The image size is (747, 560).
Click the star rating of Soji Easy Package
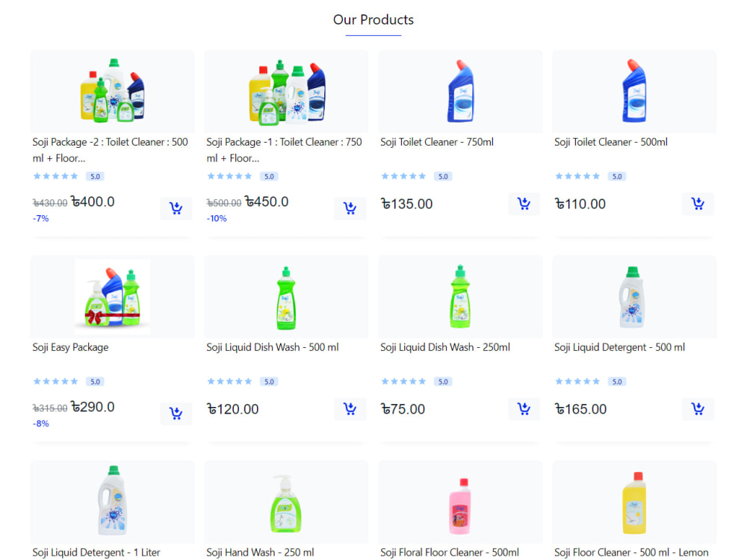(x=55, y=382)
